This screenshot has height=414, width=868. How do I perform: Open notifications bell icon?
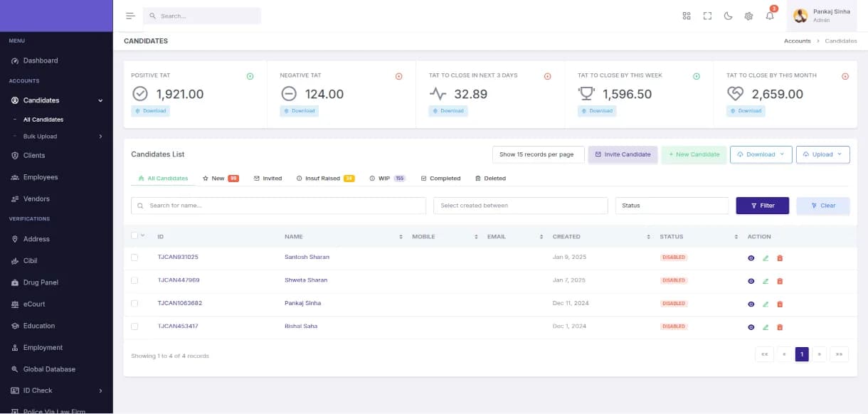[x=770, y=16]
